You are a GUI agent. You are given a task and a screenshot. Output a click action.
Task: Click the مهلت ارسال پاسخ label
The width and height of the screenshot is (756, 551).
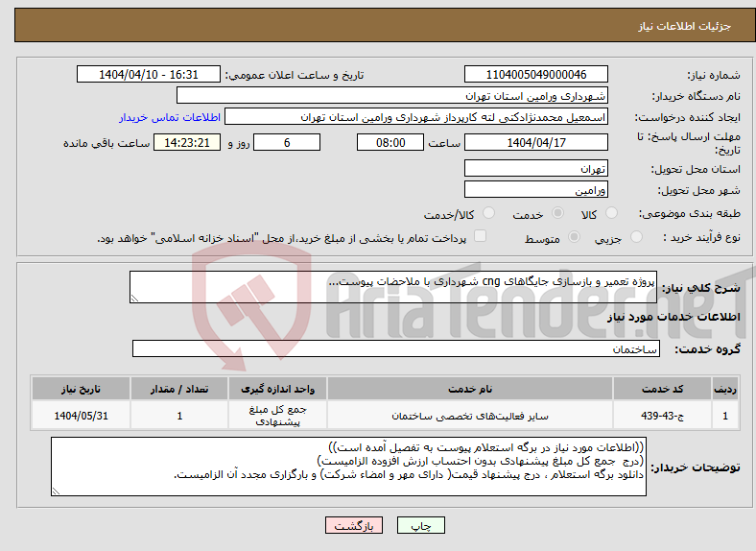pyautogui.click(x=689, y=143)
